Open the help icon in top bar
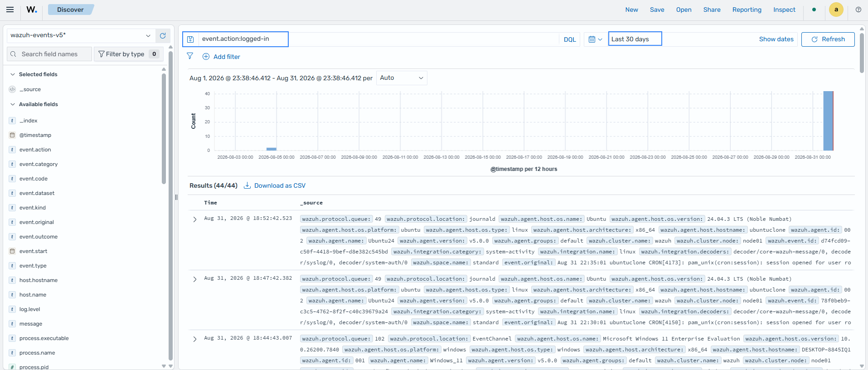Image resolution: width=868 pixels, height=370 pixels. tap(858, 10)
